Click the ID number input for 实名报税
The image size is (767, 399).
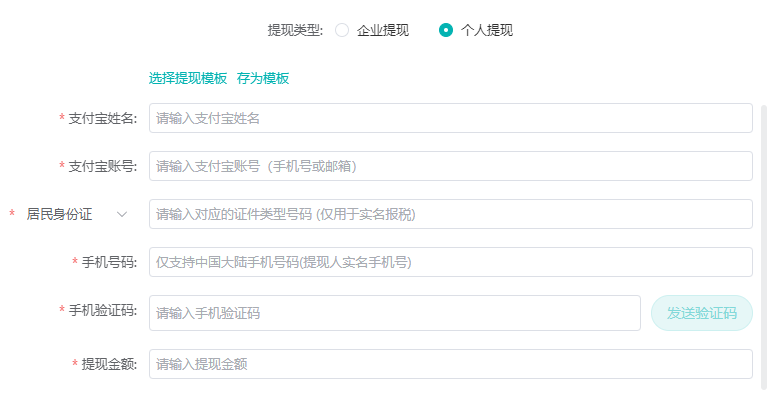[x=451, y=214]
